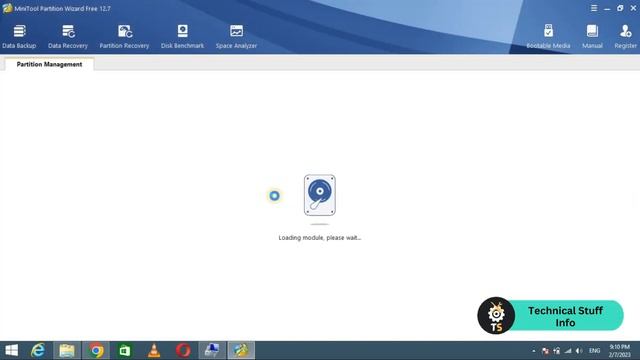The image size is (640, 360).
Task: Click 'Loading module, please wait...' text
Action: coord(320,238)
